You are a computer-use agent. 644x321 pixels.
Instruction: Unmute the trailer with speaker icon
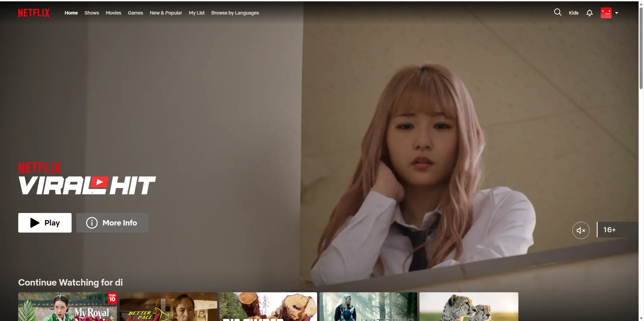pos(581,231)
